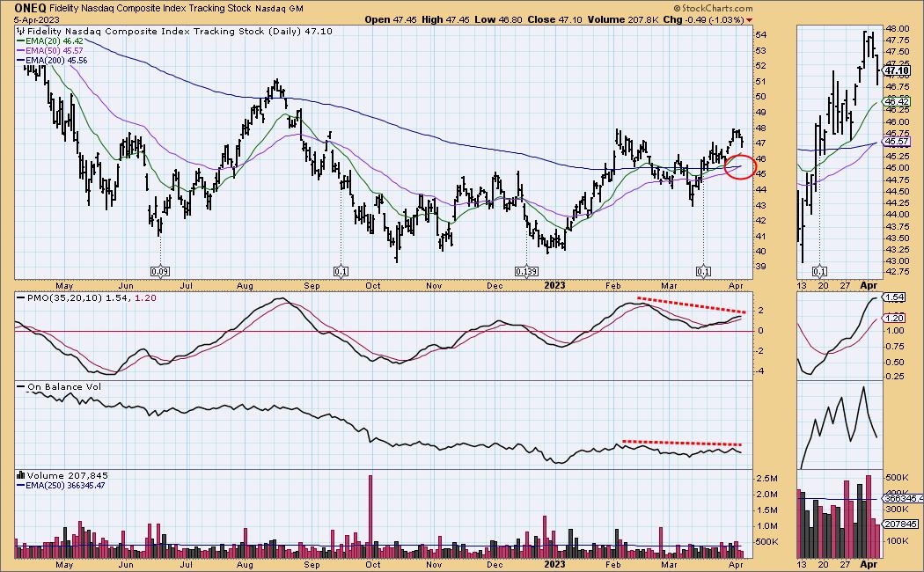Click the Chg -0.49 (-1.03%) value
The image size is (924, 572).
[704, 19]
